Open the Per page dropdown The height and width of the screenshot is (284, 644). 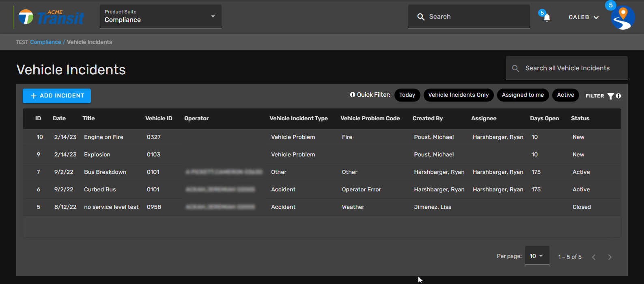tap(536, 256)
